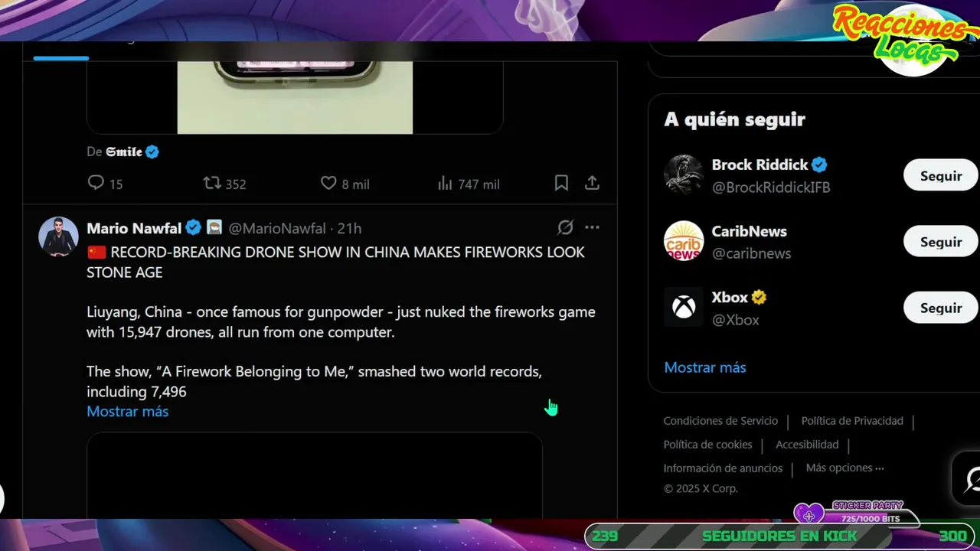The height and width of the screenshot is (551, 980).
Task: Click the Smile author name
Action: pyautogui.click(x=124, y=152)
